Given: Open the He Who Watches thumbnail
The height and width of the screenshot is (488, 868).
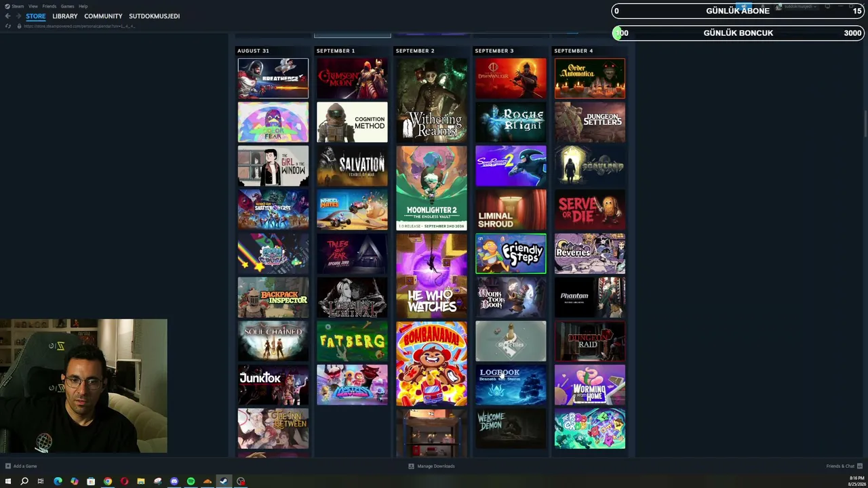Looking at the screenshot, I should coord(432,276).
